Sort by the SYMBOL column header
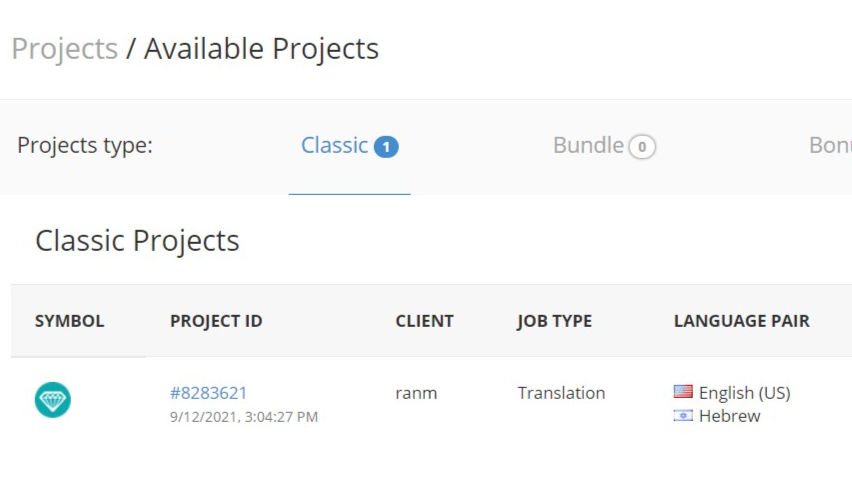This screenshot has height=478, width=852. (69, 321)
